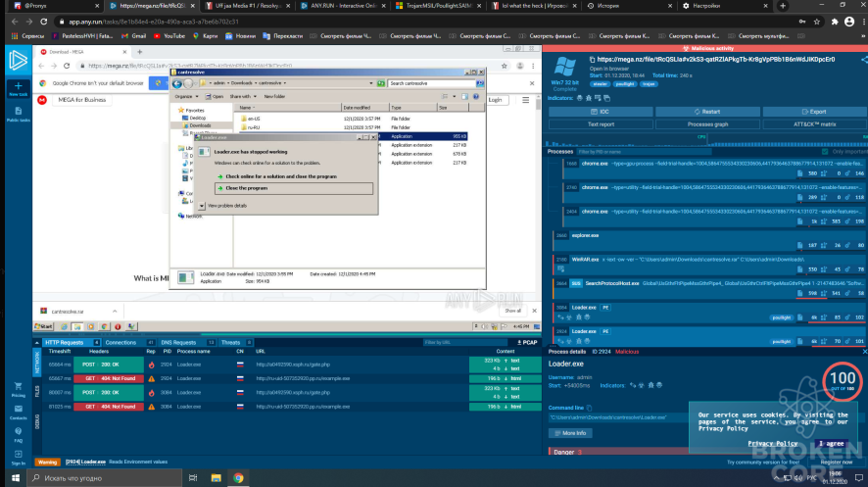Image resolution: width=868 pixels, height=487 pixels.
Task: Select the explorer.exe process row
Action: pos(709,240)
